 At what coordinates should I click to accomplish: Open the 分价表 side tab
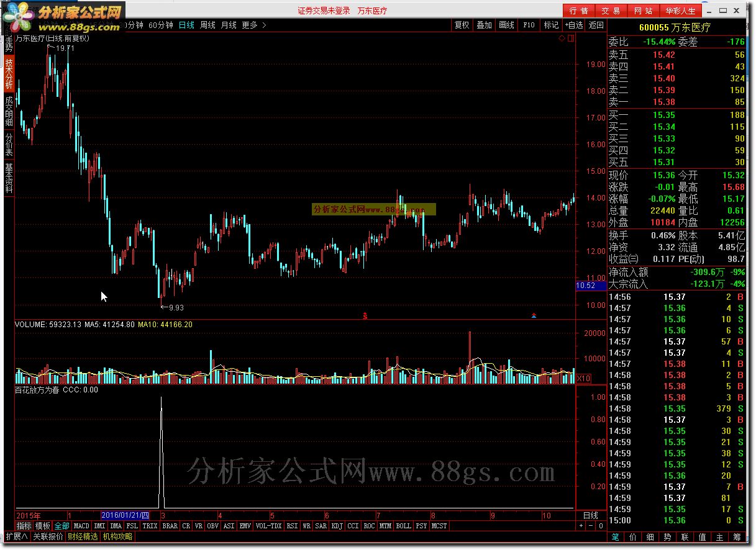[x=9, y=145]
